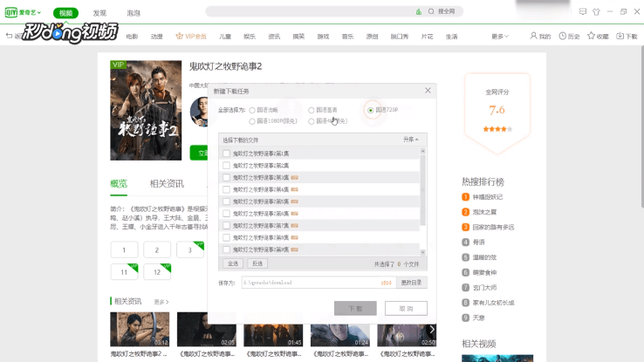Image resolution: width=644 pixels, height=362 pixels.
Task: Click the scroll-up arrow of file list
Action: (422, 152)
